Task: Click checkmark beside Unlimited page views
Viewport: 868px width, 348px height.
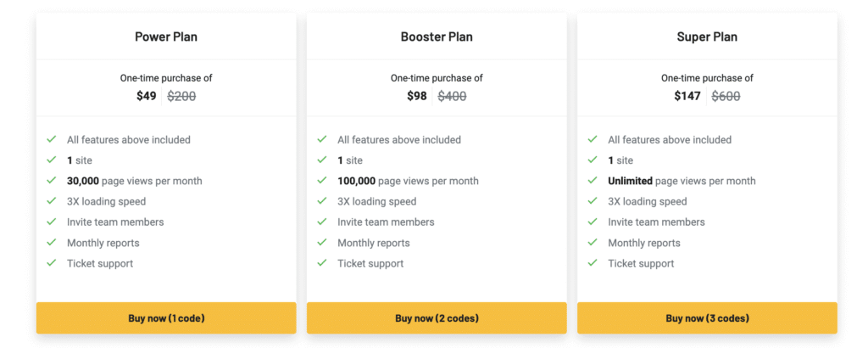Action: coord(593,181)
